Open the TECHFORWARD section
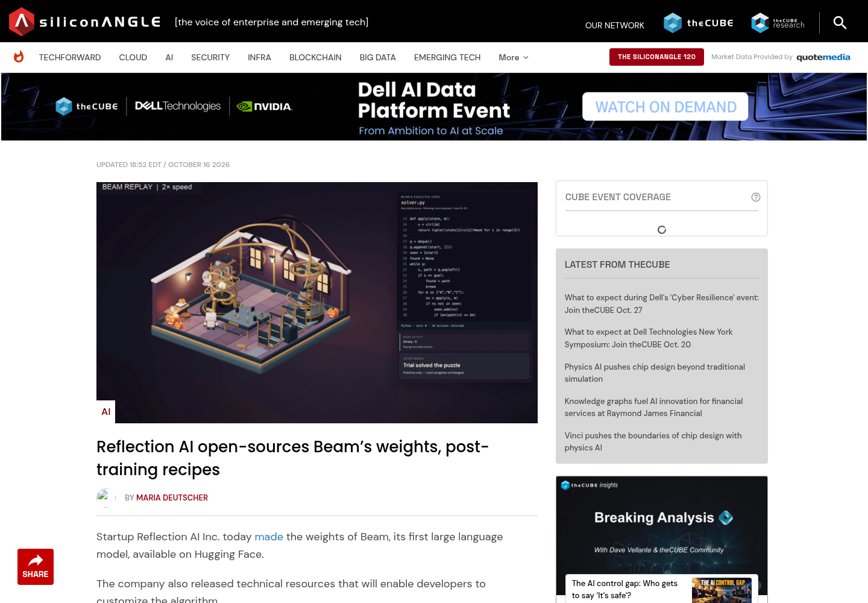This screenshot has width=868, height=603. click(x=70, y=57)
